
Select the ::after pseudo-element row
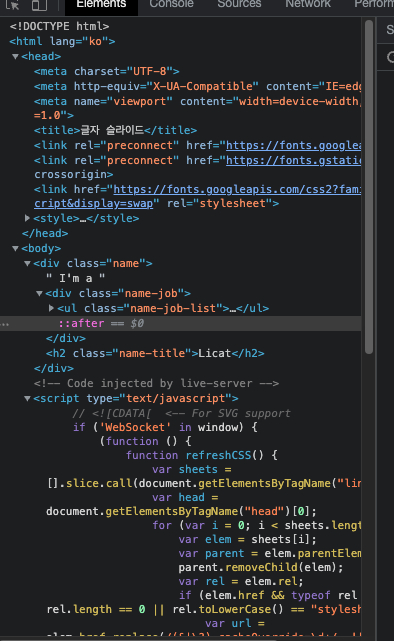point(181,323)
